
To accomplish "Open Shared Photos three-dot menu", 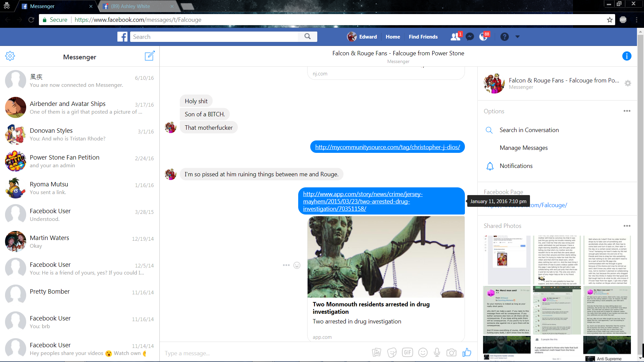I will [x=627, y=226].
